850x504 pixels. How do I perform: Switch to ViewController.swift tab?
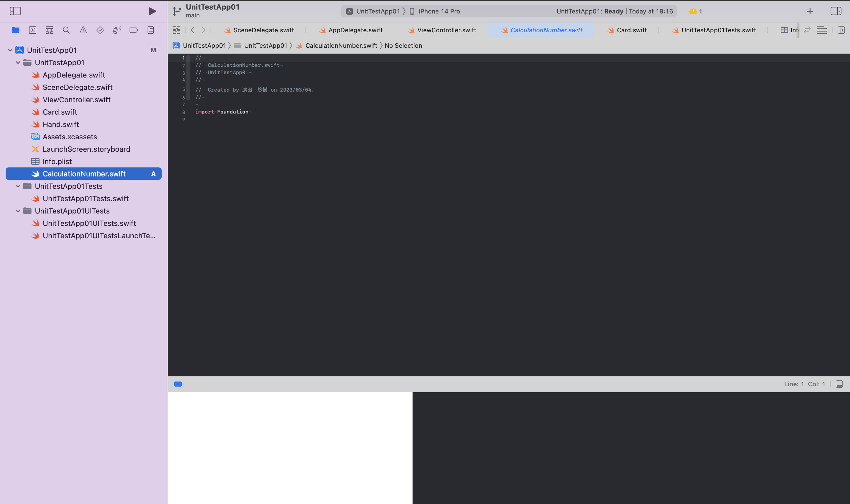[442, 30]
